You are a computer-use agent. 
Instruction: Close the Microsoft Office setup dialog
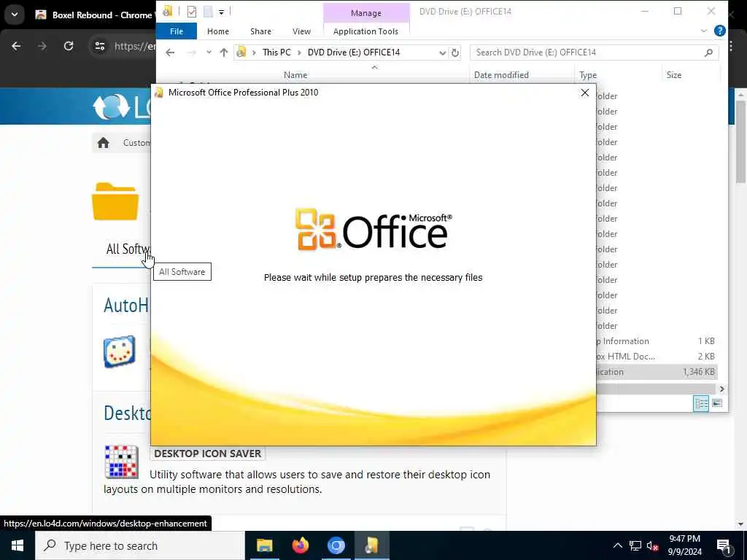click(585, 93)
